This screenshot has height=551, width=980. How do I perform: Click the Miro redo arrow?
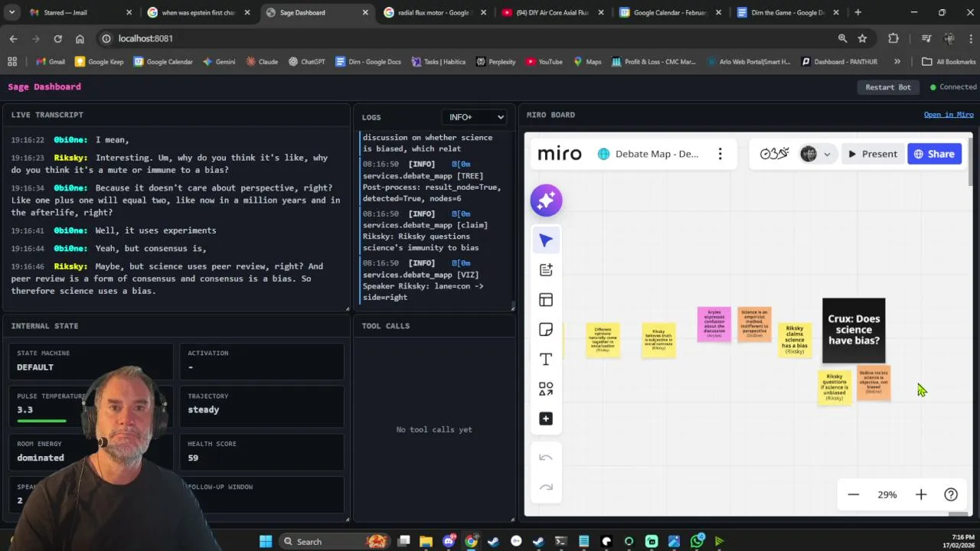click(546, 487)
